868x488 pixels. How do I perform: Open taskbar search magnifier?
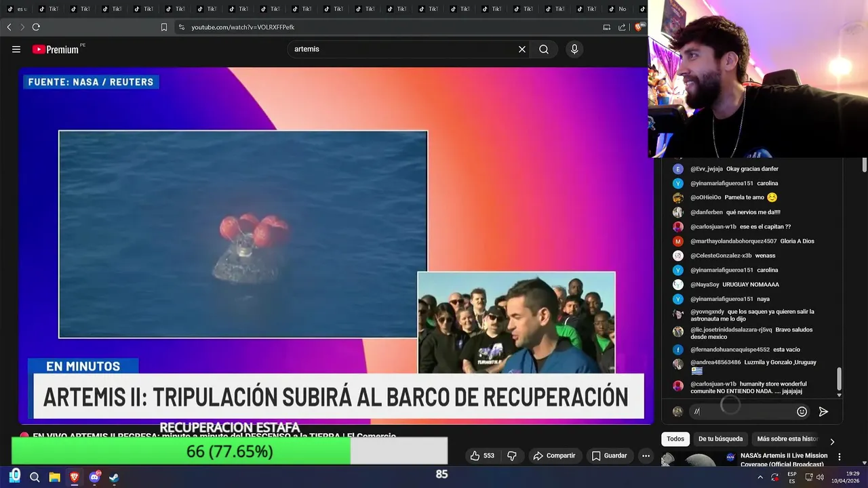[35, 477]
